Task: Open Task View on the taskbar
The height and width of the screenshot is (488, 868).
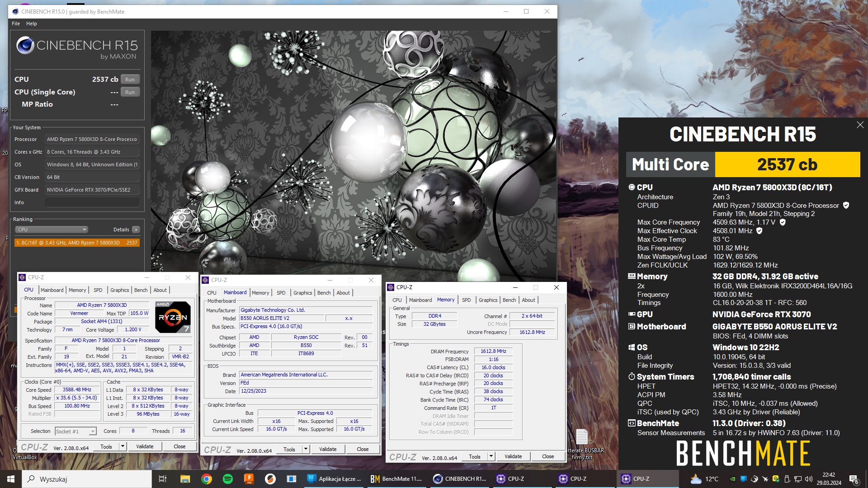Action: (x=163, y=479)
